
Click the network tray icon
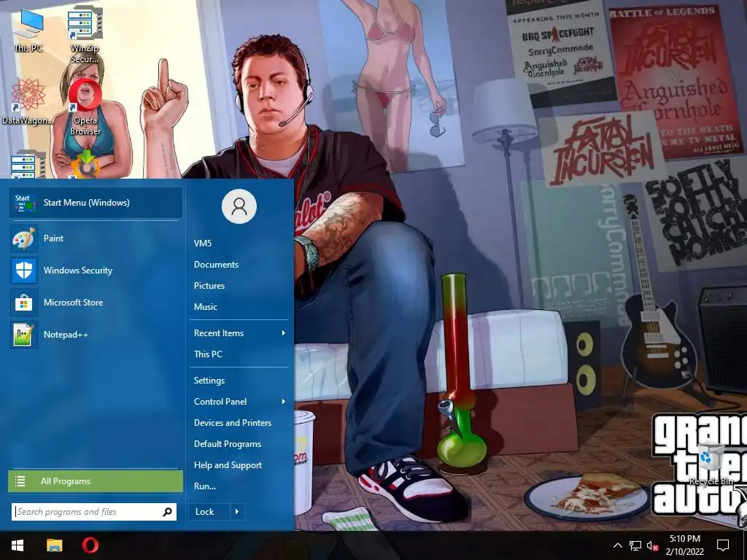click(x=635, y=545)
